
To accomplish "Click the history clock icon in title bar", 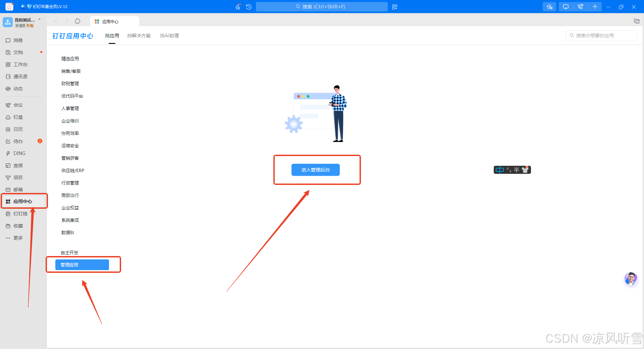I will pyautogui.click(x=249, y=7).
